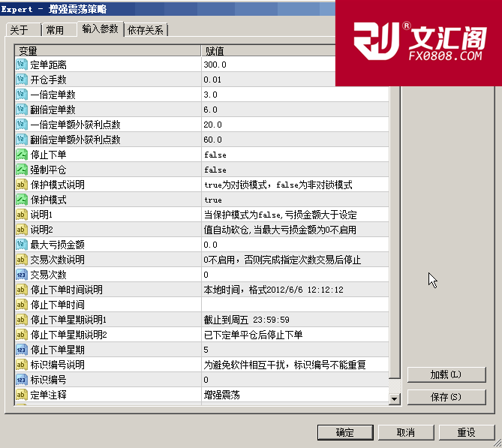
Task: Open the 常用 tab
Action: [x=55, y=30]
